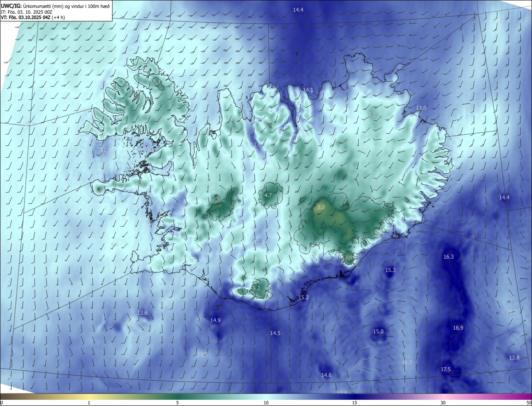
Task: Click the 'VT: Fös. 03.10.2025 04Z (+4 h)' line
Action: coord(32,17)
